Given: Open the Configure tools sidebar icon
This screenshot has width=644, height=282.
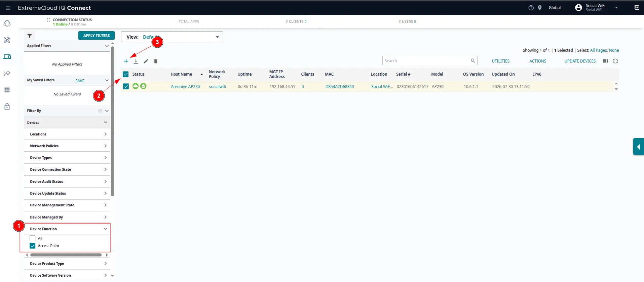Looking at the screenshot, I should tap(7, 40).
